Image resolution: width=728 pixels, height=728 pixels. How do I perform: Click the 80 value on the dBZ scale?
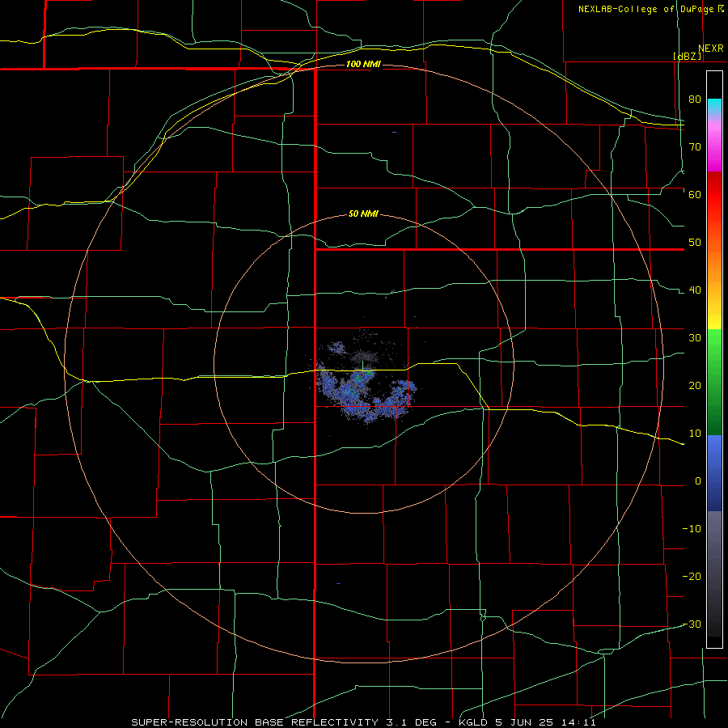point(695,99)
